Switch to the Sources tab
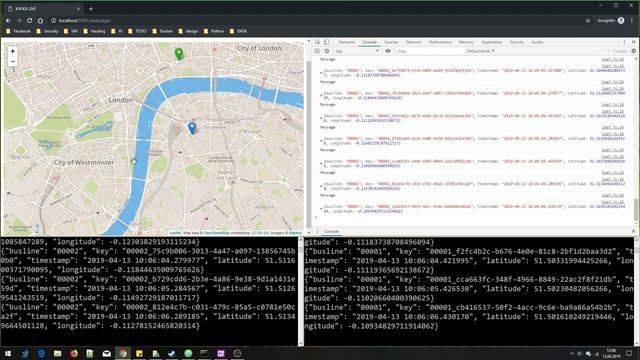This screenshot has width=640, height=360. 391,42
